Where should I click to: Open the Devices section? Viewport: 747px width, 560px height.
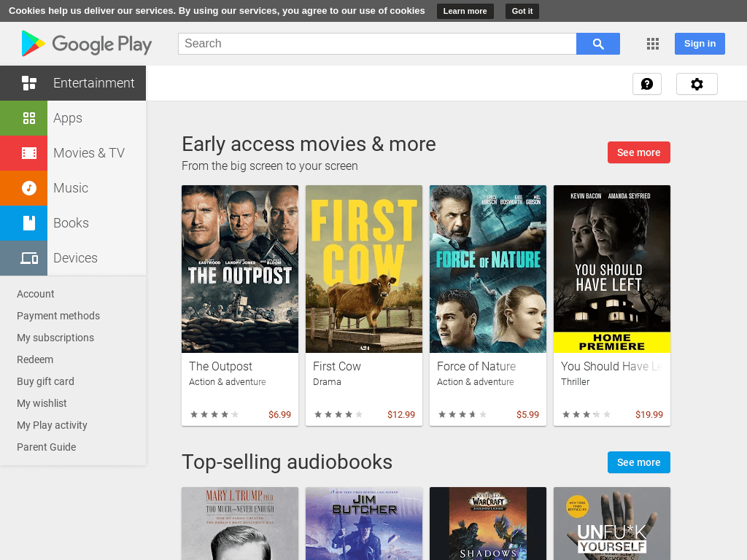[75, 258]
